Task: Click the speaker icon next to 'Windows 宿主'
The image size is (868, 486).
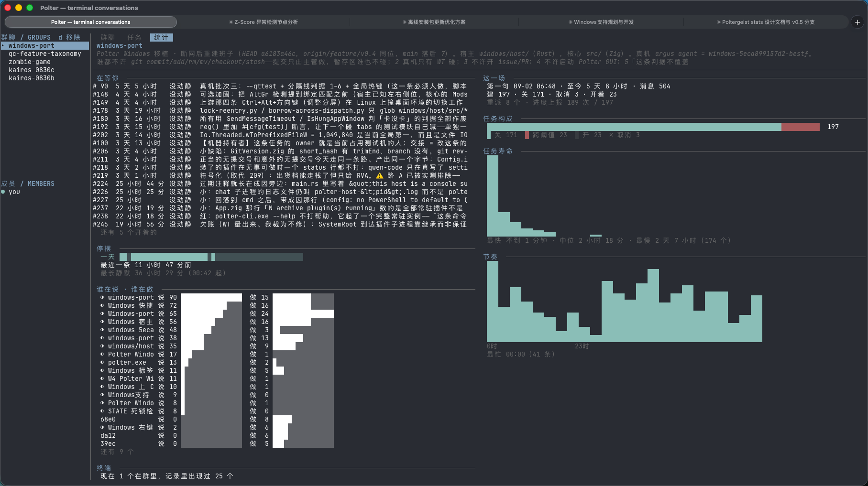Action: [102, 322]
